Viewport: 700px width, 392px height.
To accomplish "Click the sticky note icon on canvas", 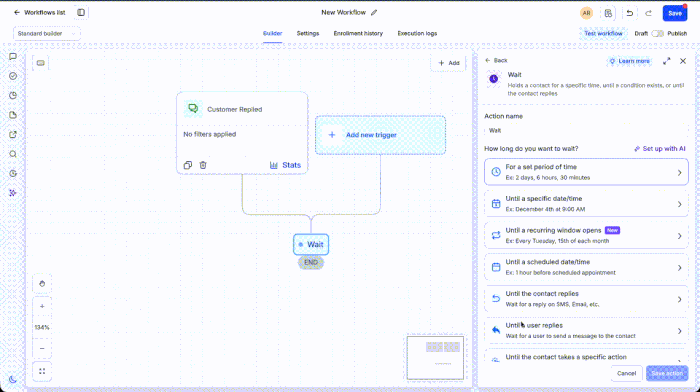I will pos(41,63).
